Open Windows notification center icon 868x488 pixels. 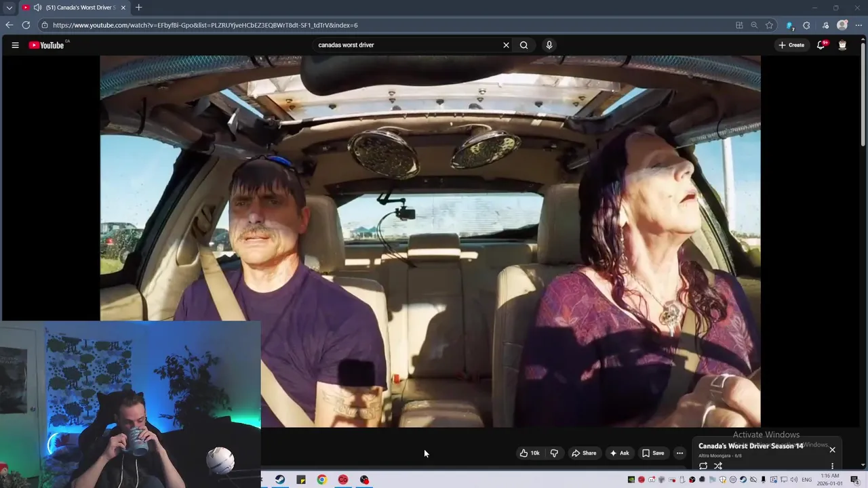(x=854, y=480)
